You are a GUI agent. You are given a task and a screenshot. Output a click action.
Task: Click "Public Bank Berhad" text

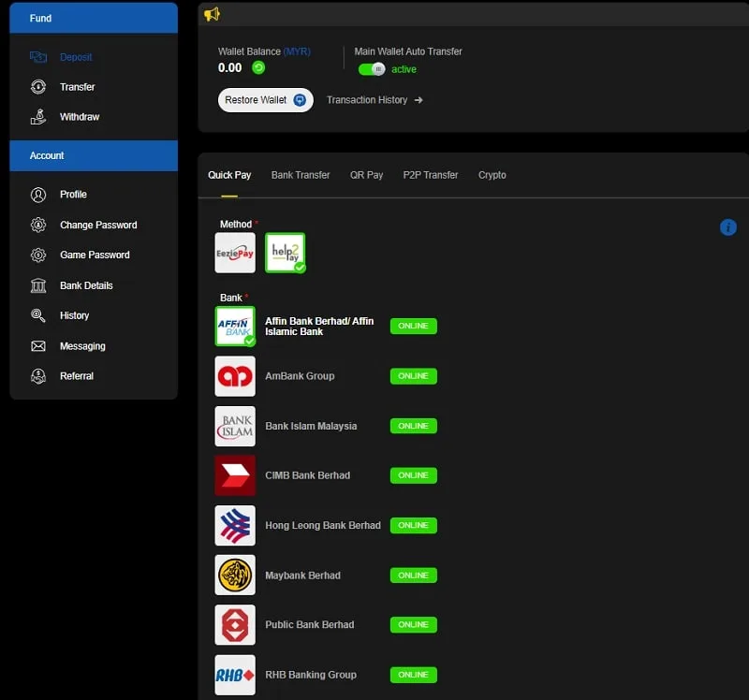click(x=310, y=624)
